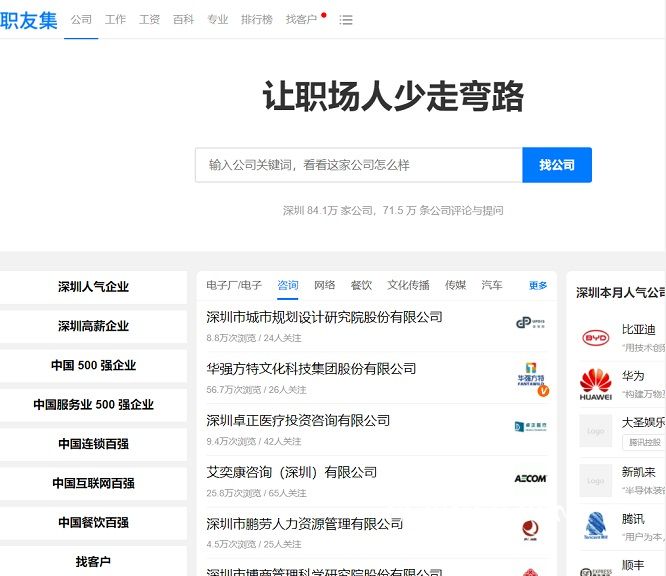Go to the 百科 nav item
The height and width of the screenshot is (576, 666).
click(183, 20)
